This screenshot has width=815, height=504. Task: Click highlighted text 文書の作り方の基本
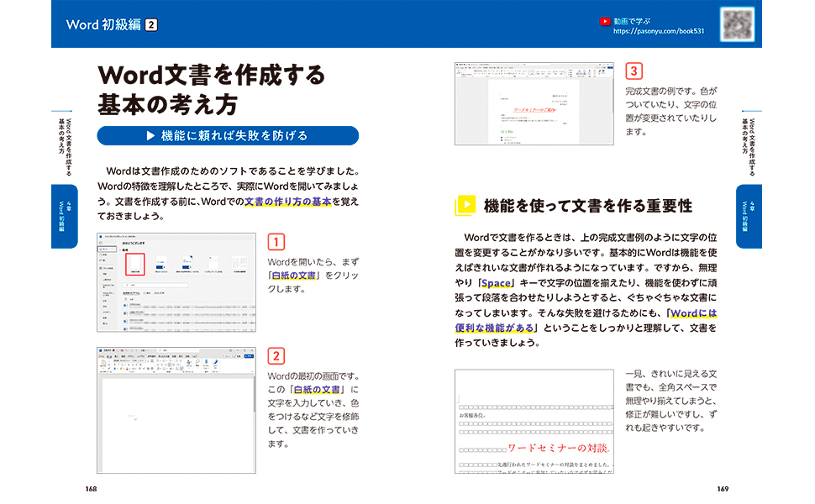coord(287,202)
